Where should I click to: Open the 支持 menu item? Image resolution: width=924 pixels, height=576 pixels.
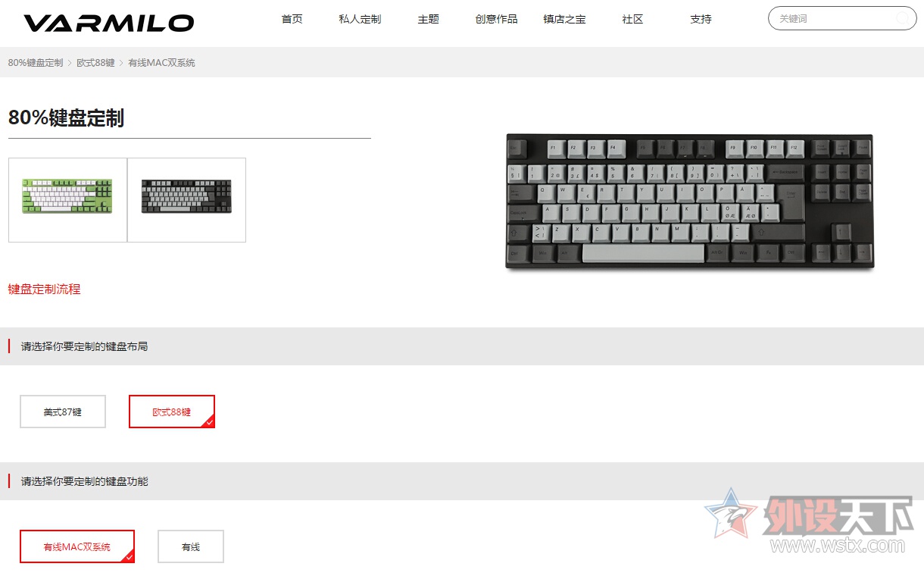701,19
